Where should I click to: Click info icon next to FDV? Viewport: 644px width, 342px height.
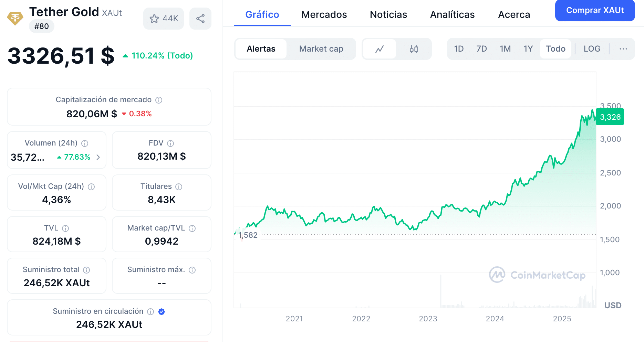pos(170,143)
